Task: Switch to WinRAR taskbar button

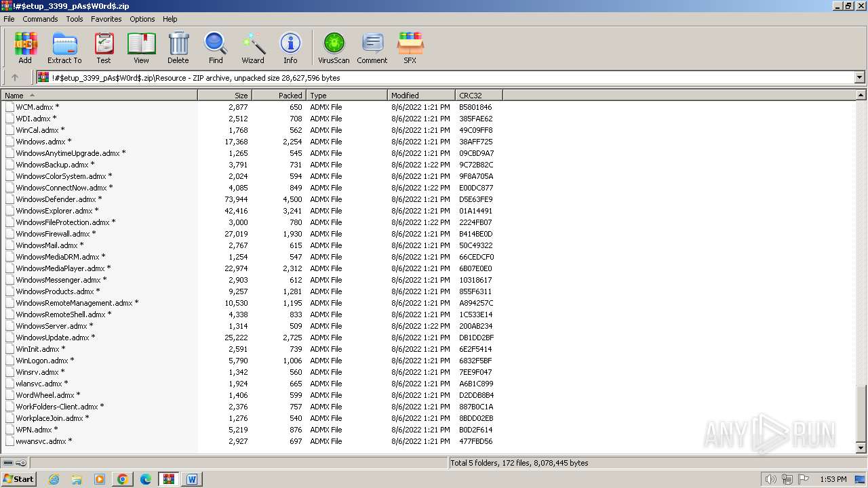Action: point(169,479)
